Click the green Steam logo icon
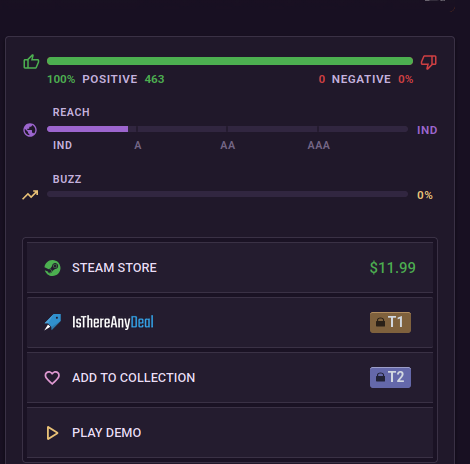This screenshot has width=470, height=464. (52, 268)
